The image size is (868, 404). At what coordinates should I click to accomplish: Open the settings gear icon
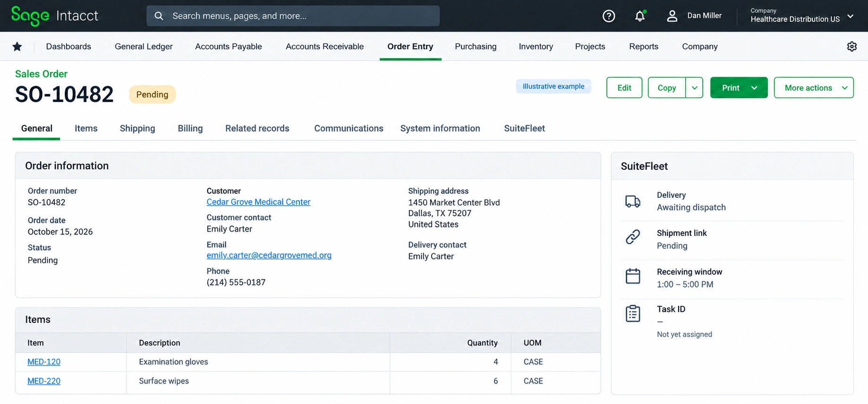coord(852,46)
